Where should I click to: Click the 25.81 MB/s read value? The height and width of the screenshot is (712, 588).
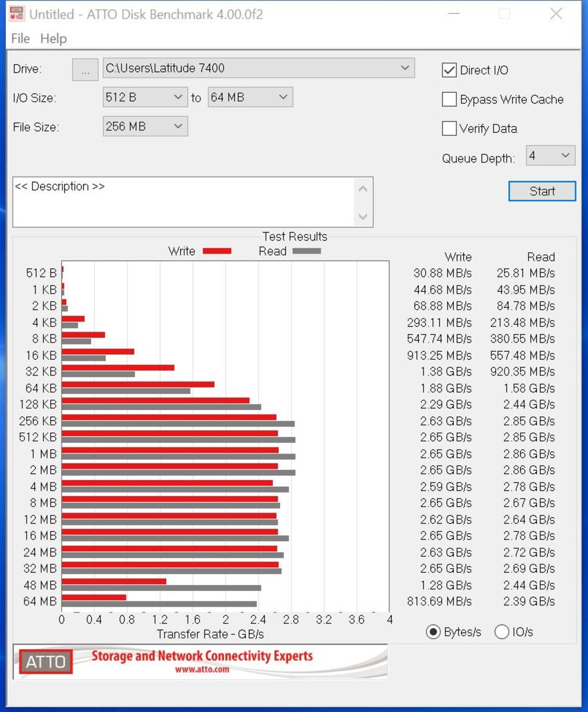(525, 273)
